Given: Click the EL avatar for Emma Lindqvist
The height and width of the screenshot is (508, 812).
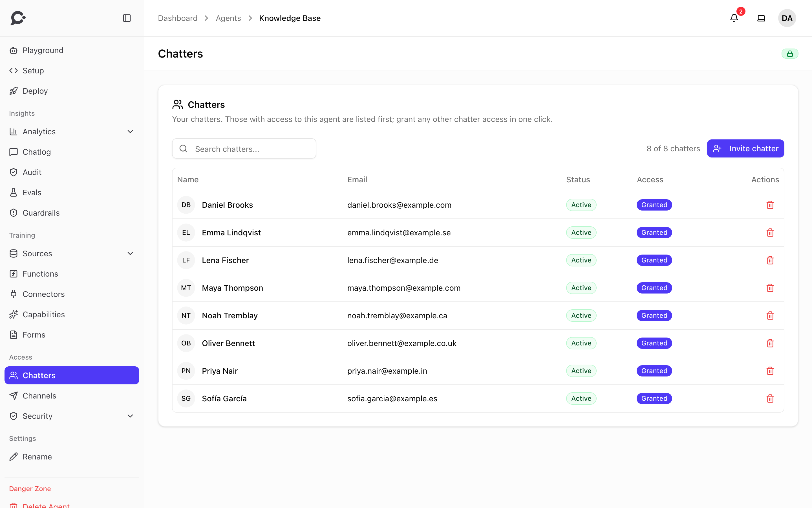Looking at the screenshot, I should [186, 233].
